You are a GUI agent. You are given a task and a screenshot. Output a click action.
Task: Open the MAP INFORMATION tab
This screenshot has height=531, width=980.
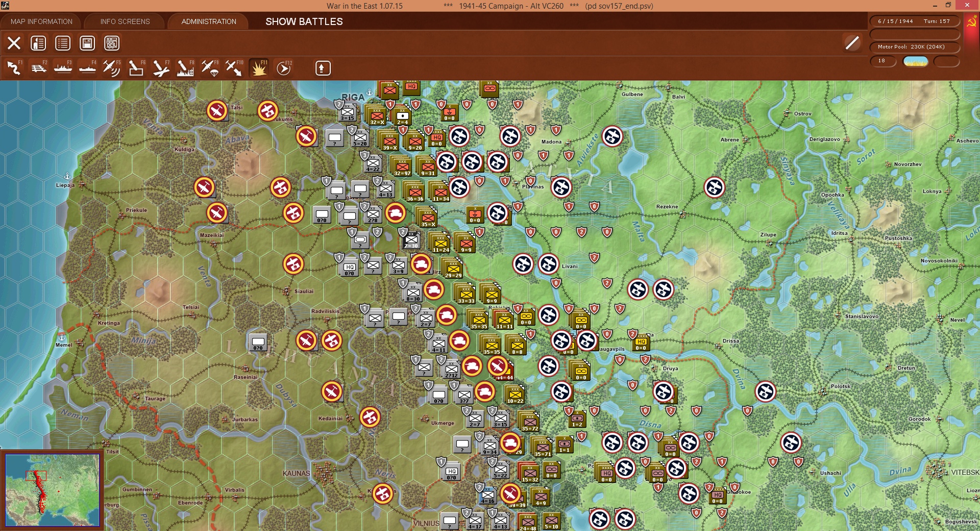point(41,21)
